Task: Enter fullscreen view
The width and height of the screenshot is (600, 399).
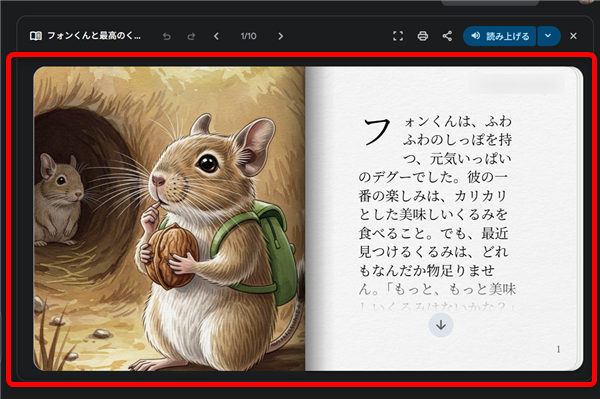Action: [398, 36]
